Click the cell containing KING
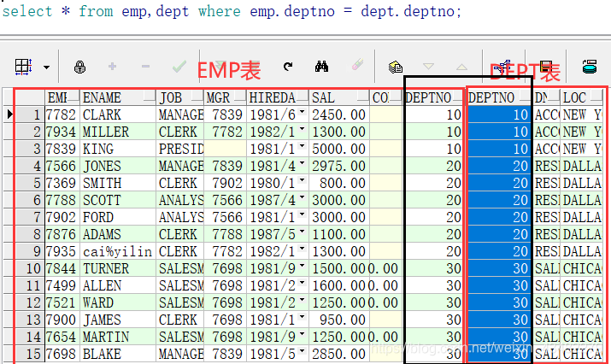The image size is (611, 364). pyautogui.click(x=118, y=149)
